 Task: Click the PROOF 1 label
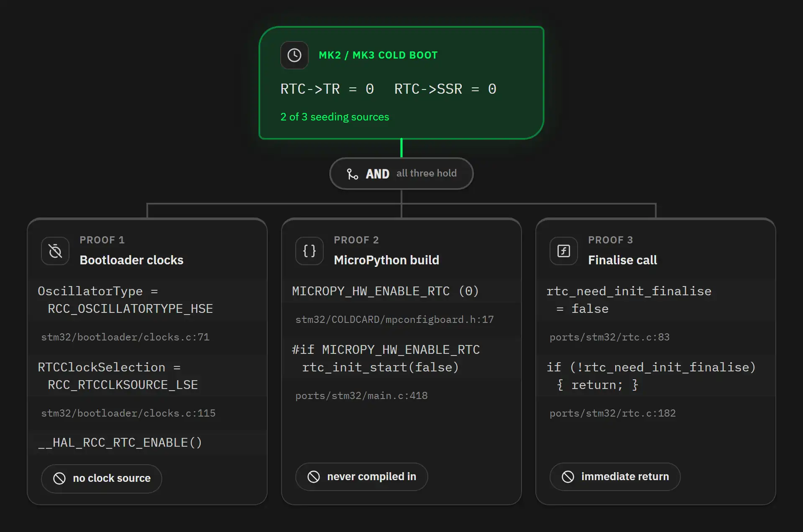102,240
